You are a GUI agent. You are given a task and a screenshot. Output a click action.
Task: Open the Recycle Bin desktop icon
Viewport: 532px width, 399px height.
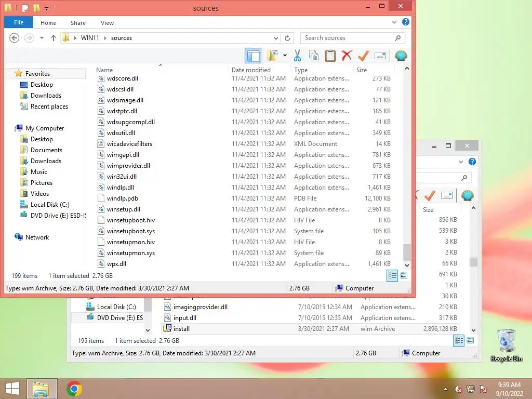pos(506,345)
